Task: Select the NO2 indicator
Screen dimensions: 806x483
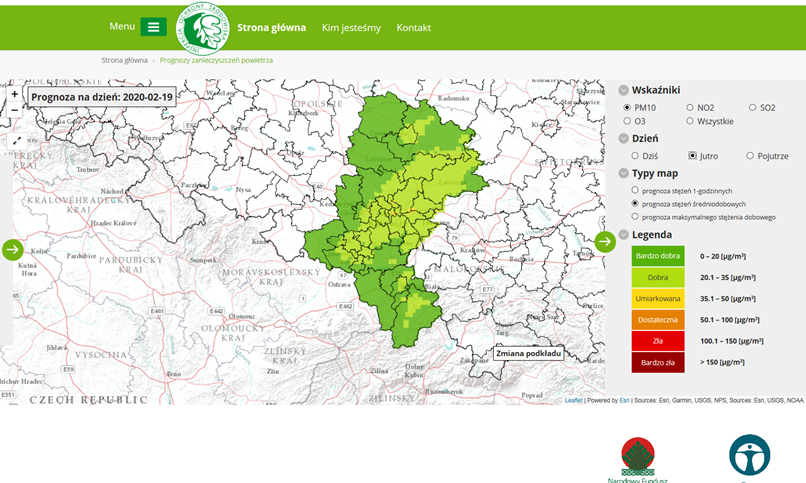Action: click(690, 107)
